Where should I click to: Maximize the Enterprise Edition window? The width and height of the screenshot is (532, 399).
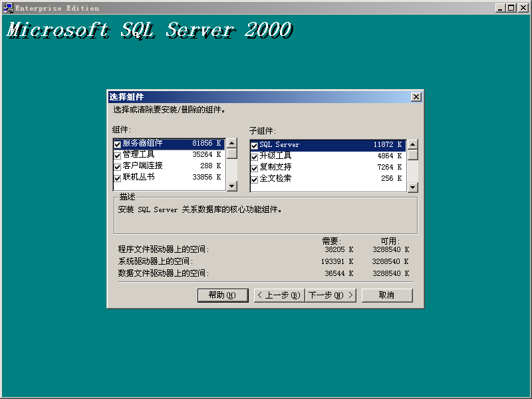click(x=511, y=7)
